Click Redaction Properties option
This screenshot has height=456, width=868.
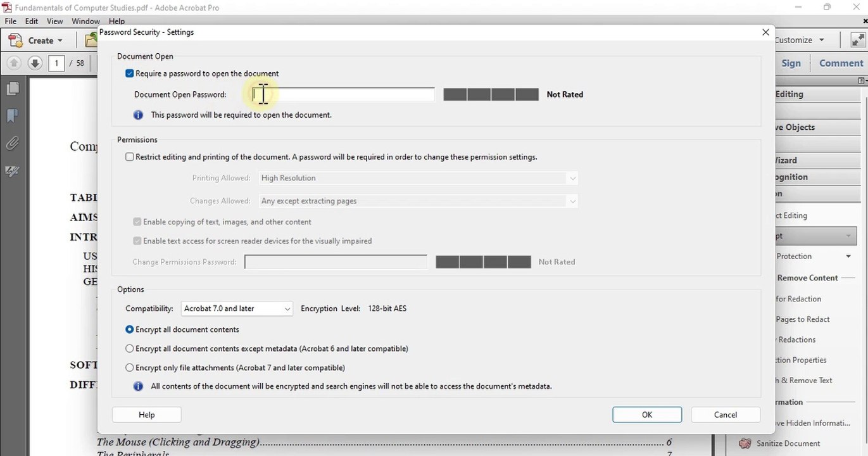click(x=802, y=360)
